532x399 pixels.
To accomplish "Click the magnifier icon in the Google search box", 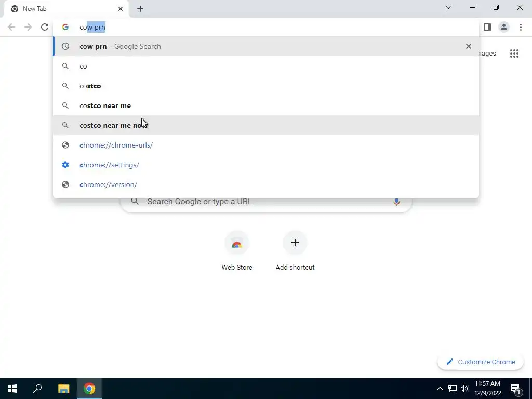I will pos(135,202).
